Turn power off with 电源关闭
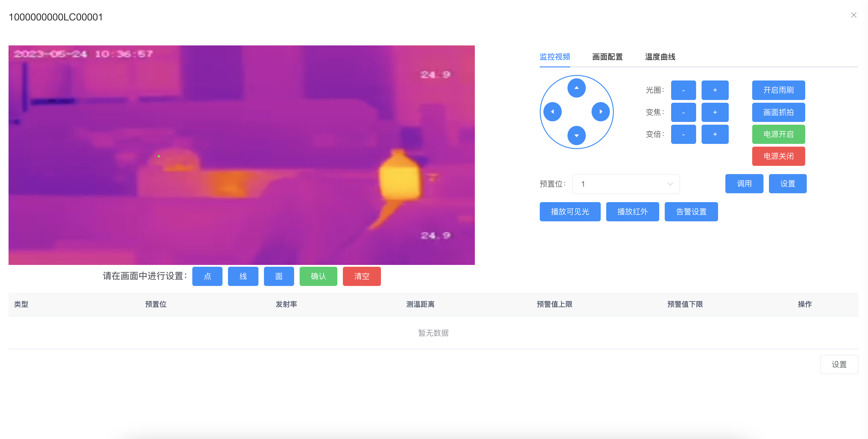 (778, 156)
